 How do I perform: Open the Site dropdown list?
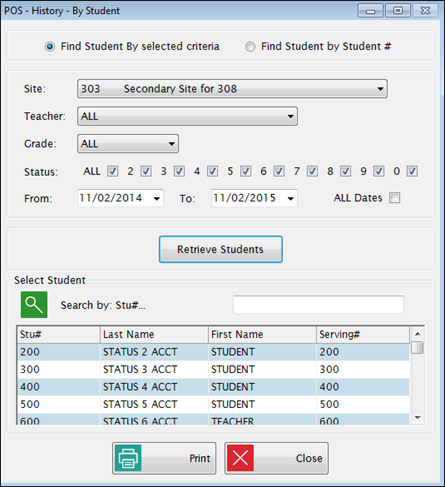[232, 89]
